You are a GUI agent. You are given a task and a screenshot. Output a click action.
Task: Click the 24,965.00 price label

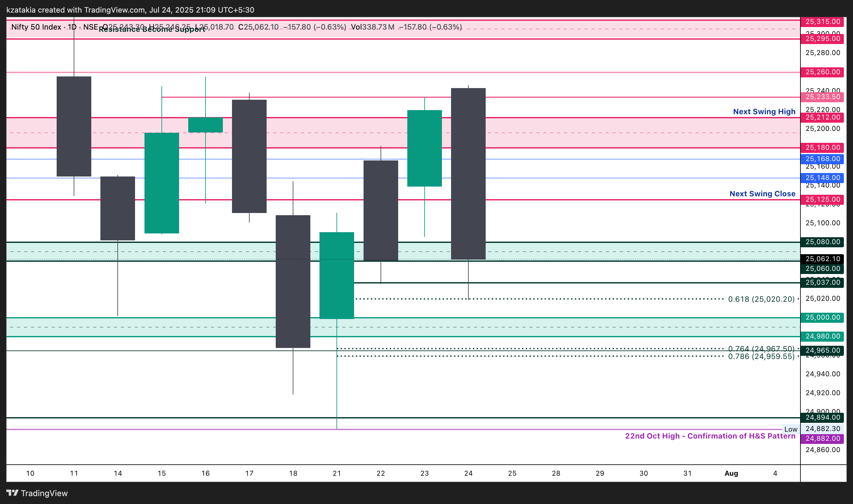coord(822,350)
